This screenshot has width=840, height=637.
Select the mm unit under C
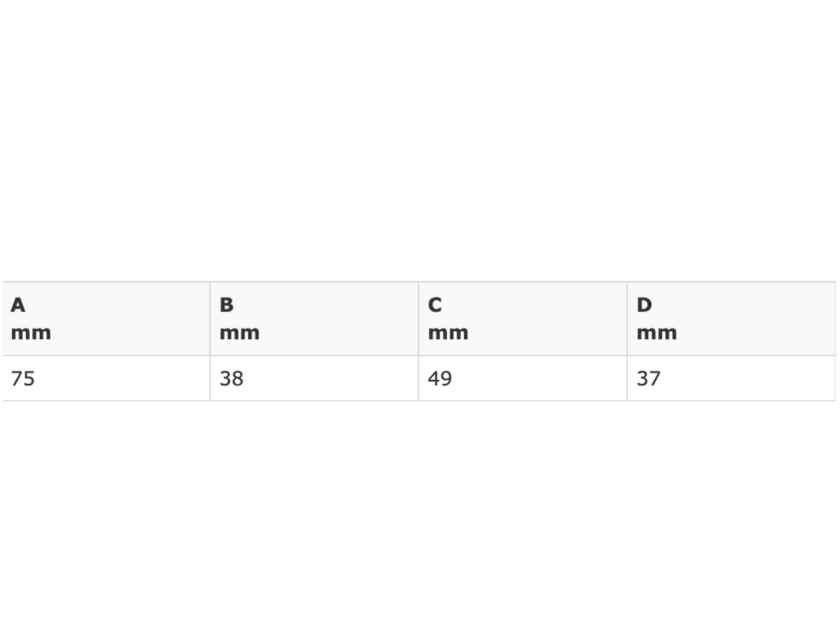coord(448,333)
